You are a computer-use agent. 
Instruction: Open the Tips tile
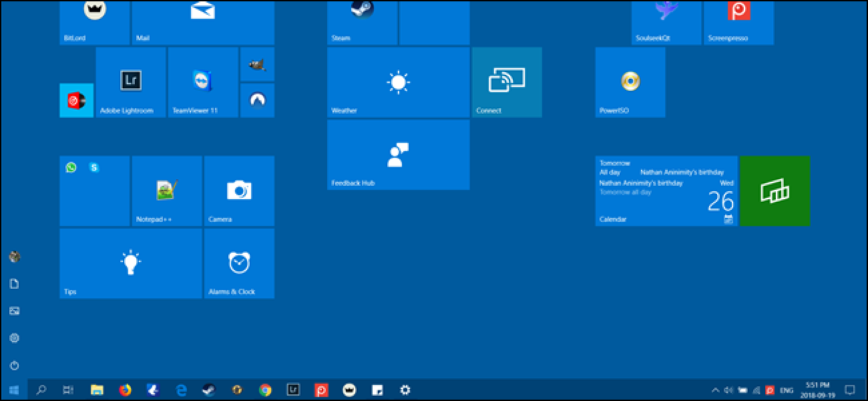coord(131,263)
